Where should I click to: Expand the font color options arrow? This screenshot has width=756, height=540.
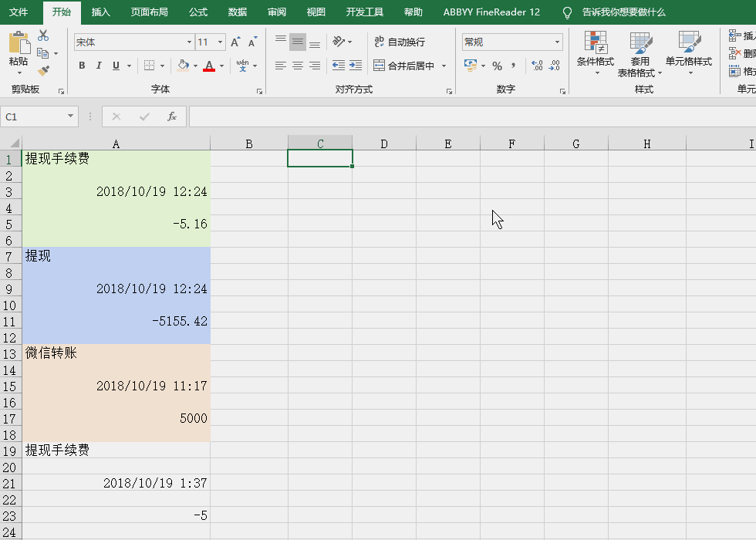(x=222, y=66)
